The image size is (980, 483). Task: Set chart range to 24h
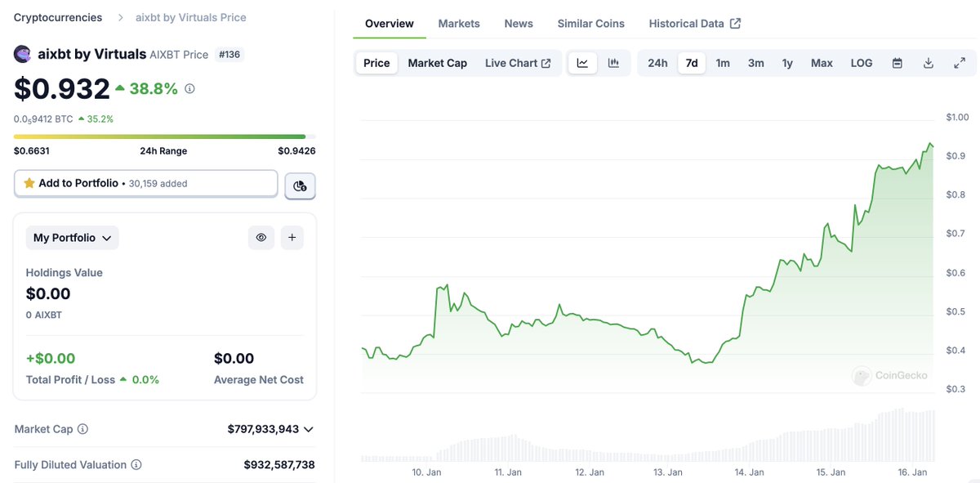coord(657,63)
